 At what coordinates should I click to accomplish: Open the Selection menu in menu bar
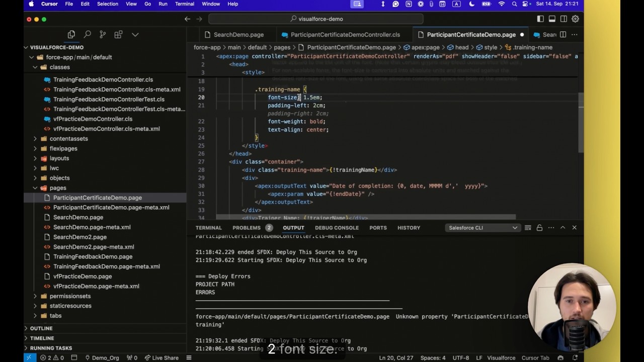[107, 4]
